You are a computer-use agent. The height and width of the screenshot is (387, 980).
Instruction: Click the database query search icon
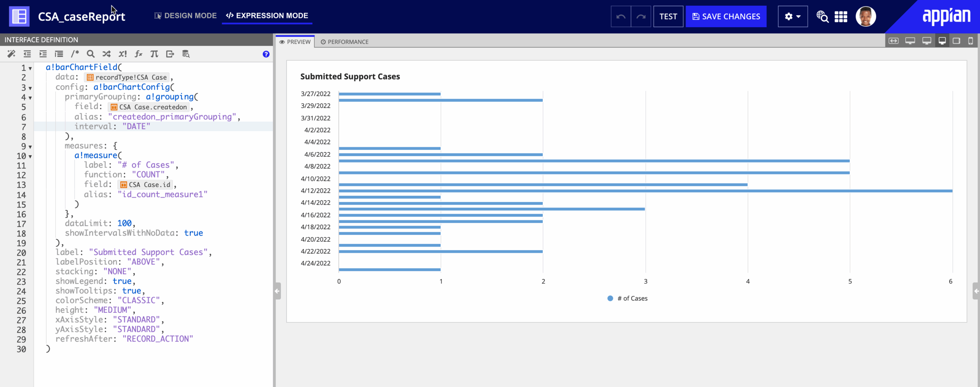click(x=186, y=54)
